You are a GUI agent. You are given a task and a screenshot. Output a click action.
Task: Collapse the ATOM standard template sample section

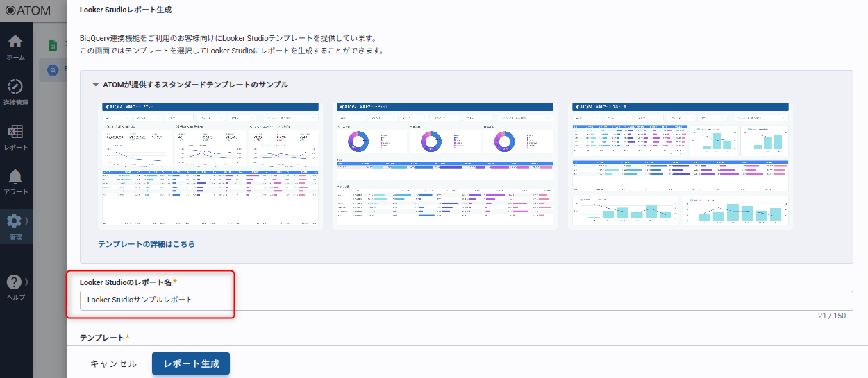tap(96, 85)
